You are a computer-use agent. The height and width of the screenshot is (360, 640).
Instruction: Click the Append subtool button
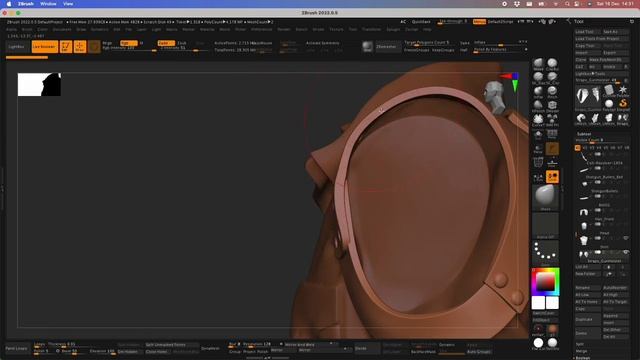click(x=616, y=316)
